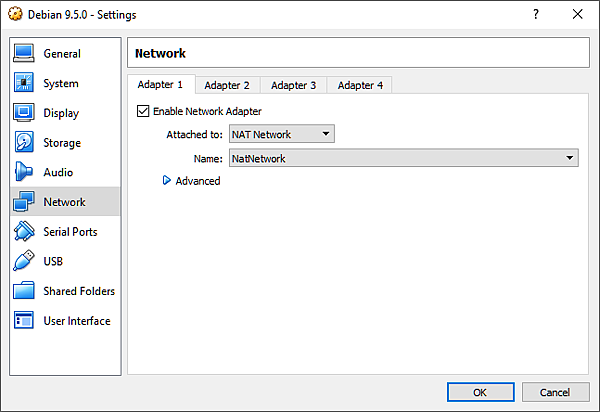Select the Serial Ports icon
The height and width of the screenshot is (412, 600).
25,232
